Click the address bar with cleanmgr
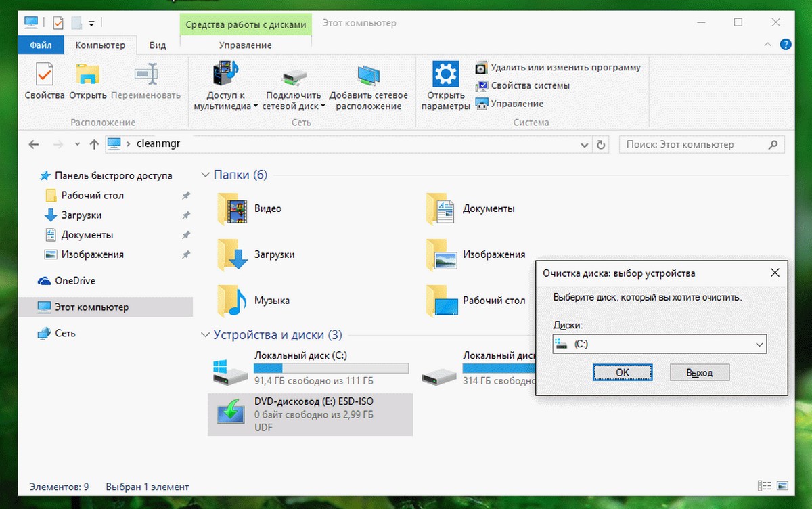Screen dimensions: 812x509 click(x=348, y=144)
